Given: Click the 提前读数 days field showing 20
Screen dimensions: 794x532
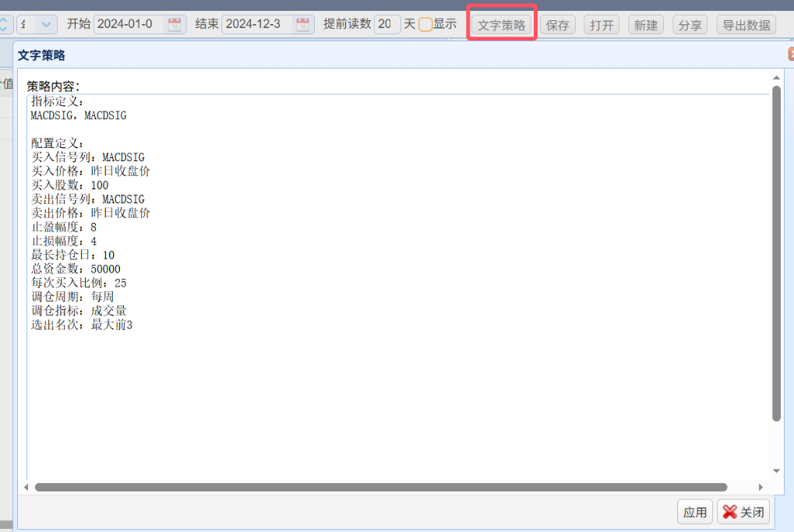Looking at the screenshot, I should click(387, 24).
